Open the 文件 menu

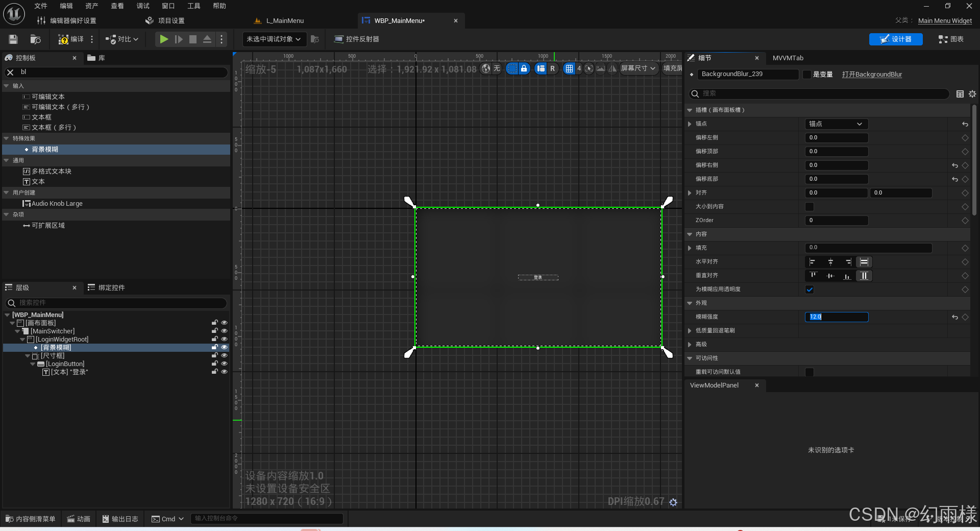point(41,6)
